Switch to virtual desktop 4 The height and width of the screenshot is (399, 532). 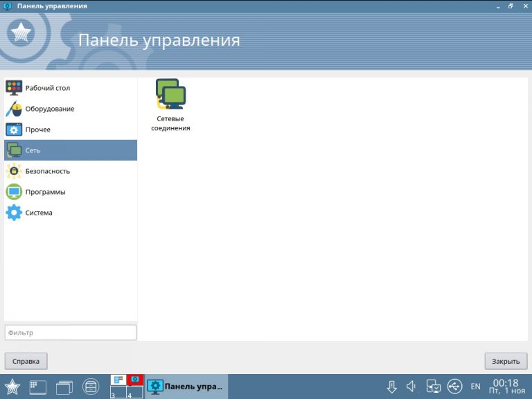134,392
